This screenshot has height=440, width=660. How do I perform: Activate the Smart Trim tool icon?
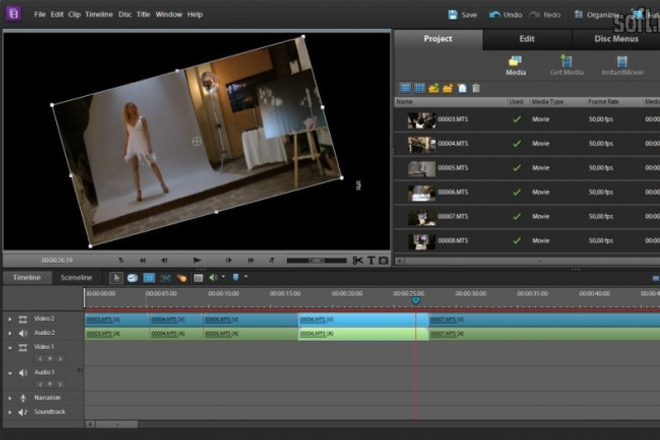[x=165, y=277]
